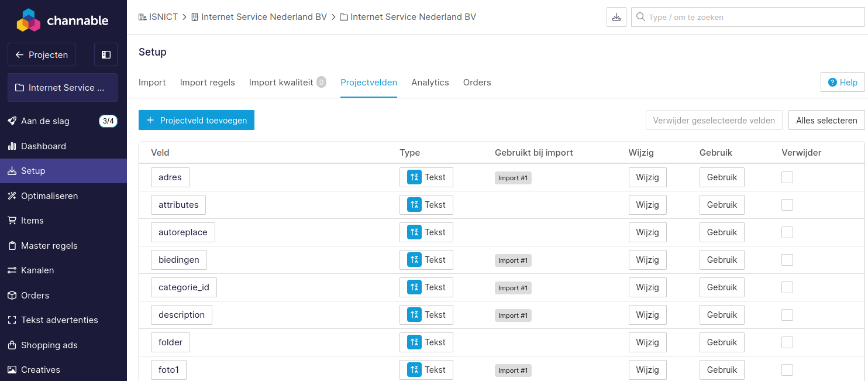This screenshot has height=381, width=868.
Task: Open the Dashboard from the sidebar
Action: pos(44,146)
